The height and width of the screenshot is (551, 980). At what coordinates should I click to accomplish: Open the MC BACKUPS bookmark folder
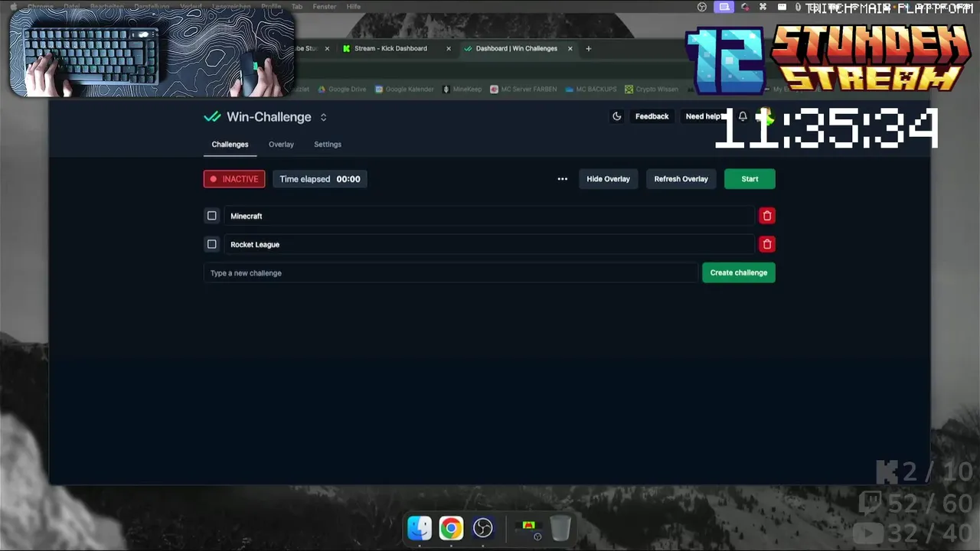[x=591, y=89]
